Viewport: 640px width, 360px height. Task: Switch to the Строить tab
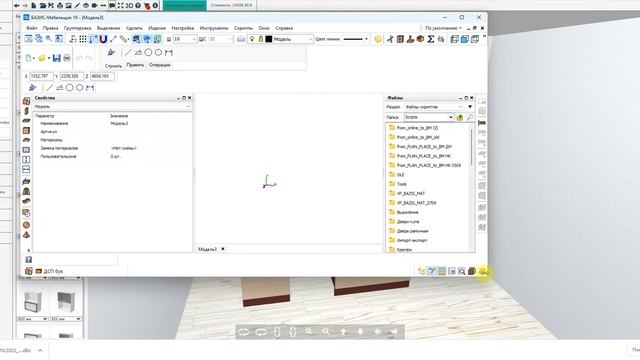click(113, 65)
